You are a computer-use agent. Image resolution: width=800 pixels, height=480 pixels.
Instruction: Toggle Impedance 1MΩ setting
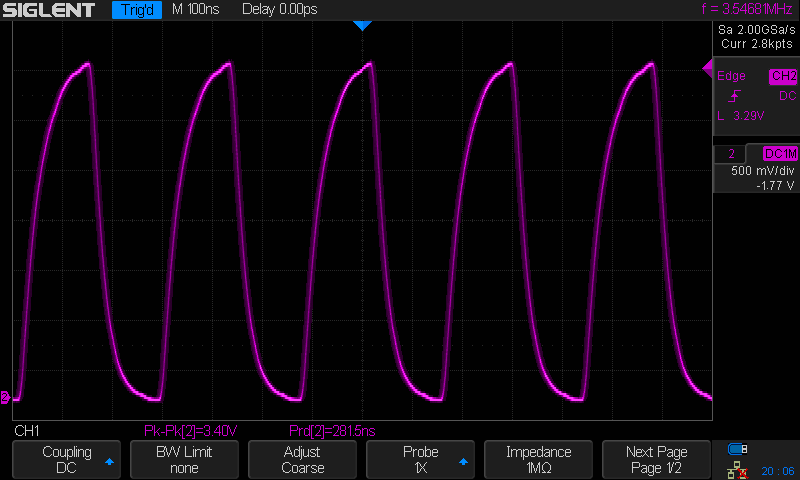point(539,459)
